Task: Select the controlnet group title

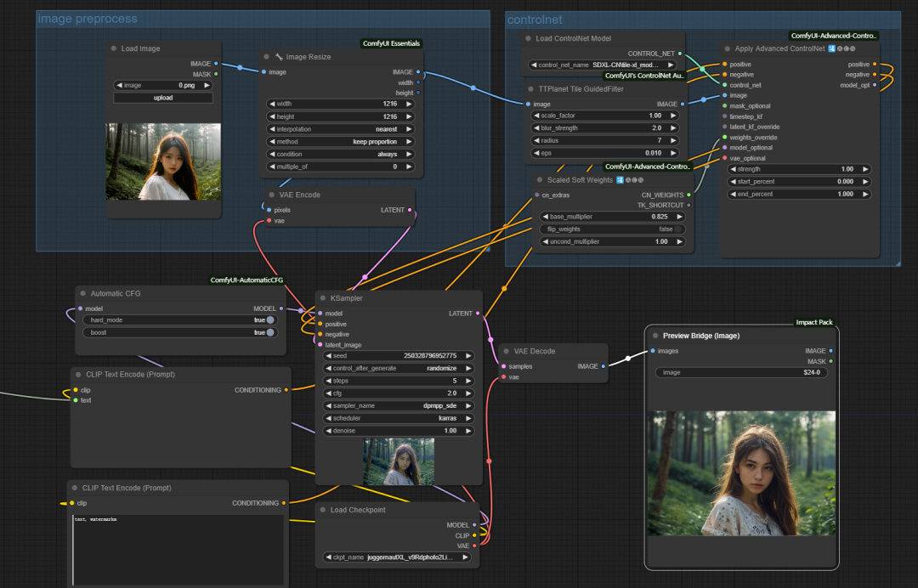Action: point(535,20)
